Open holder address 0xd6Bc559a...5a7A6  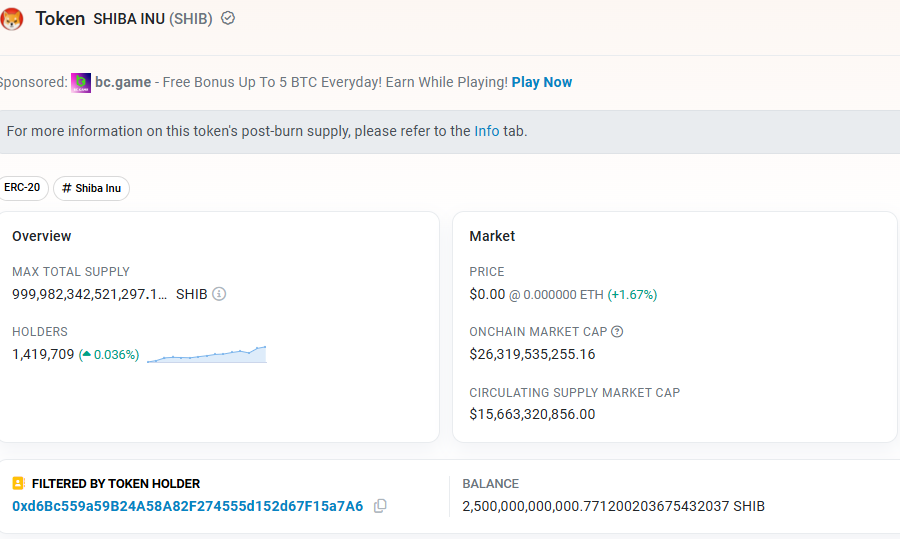[x=188, y=506]
